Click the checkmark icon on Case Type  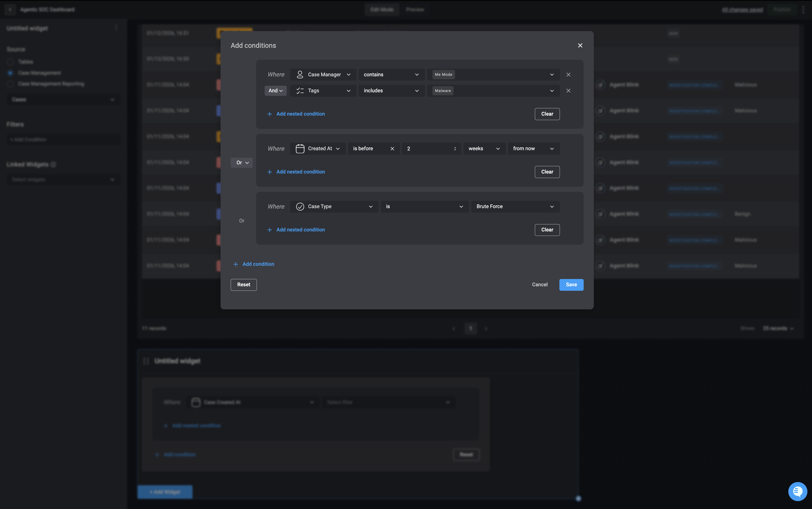pos(299,207)
